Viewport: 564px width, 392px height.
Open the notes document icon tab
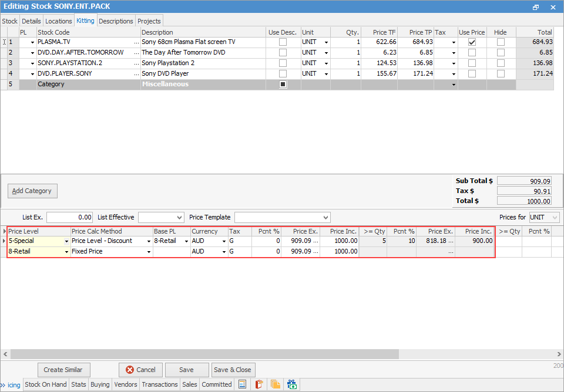pyautogui.click(x=241, y=385)
